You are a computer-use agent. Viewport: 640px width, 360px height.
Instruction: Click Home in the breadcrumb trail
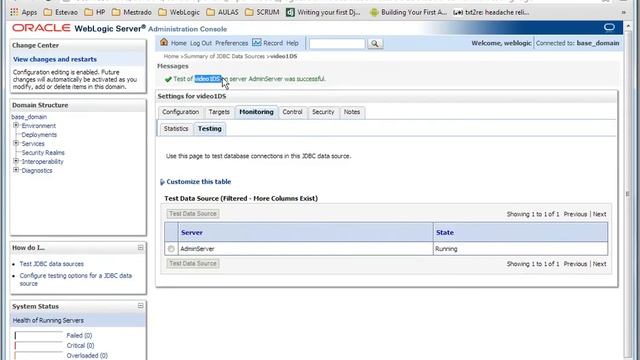tap(171, 56)
